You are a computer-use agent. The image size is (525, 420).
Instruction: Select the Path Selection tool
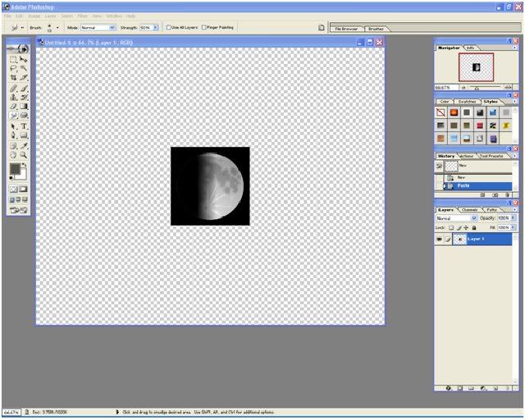coord(13,126)
